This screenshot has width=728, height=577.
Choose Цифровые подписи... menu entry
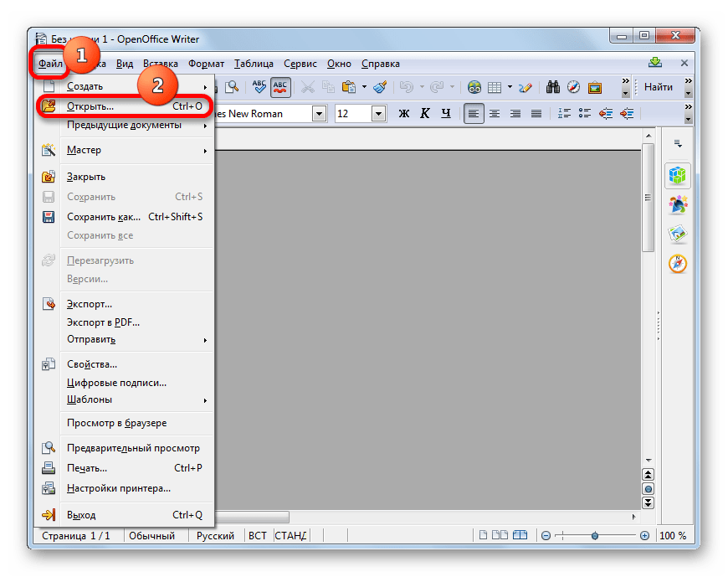125,383
